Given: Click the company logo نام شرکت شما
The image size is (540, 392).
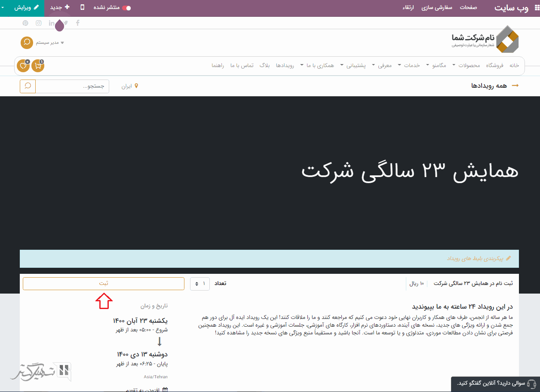Looking at the screenshot, I should [x=485, y=39].
